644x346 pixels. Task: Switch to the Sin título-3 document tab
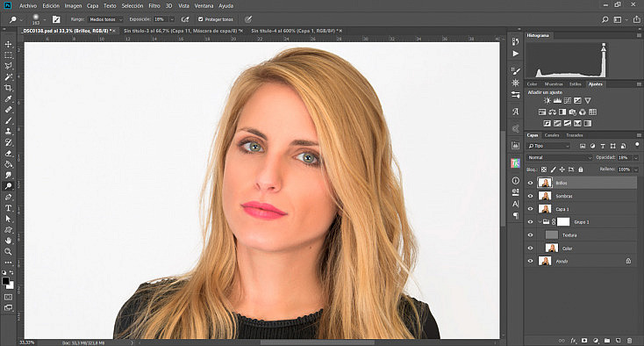pyautogui.click(x=183, y=31)
